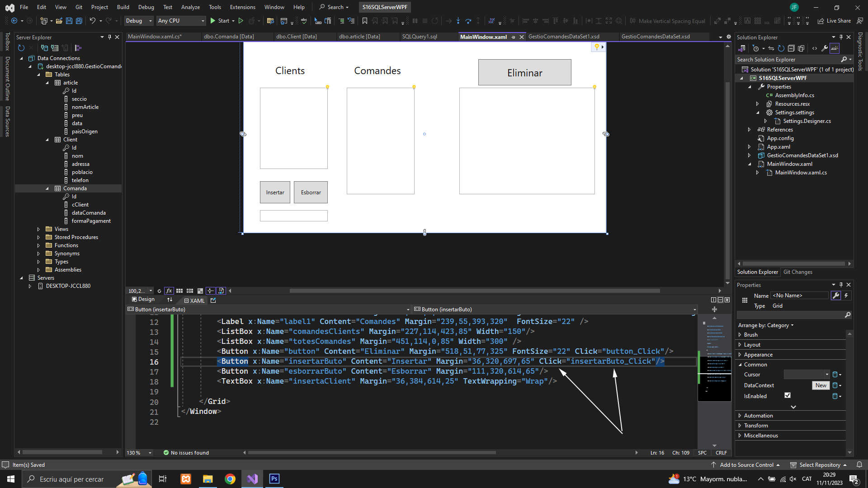The width and height of the screenshot is (868, 488).
Task: Click the Start Without Debugging icon
Action: (241, 21)
